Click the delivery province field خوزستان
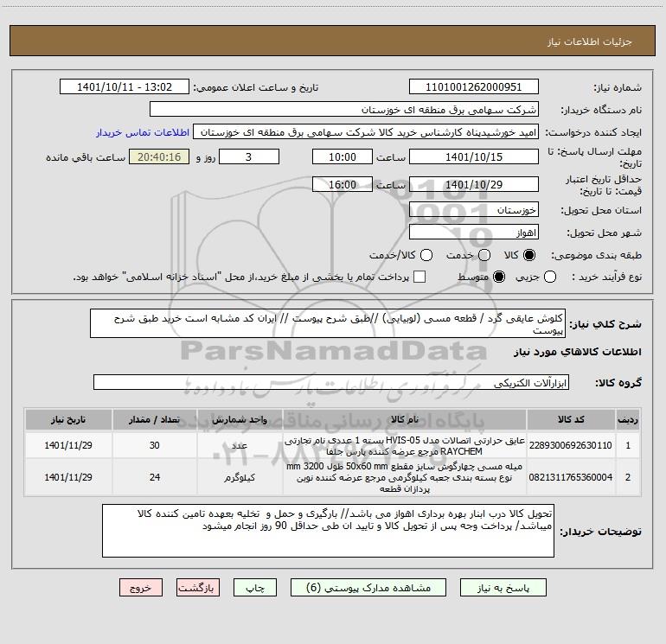The image size is (666, 644). (474, 210)
